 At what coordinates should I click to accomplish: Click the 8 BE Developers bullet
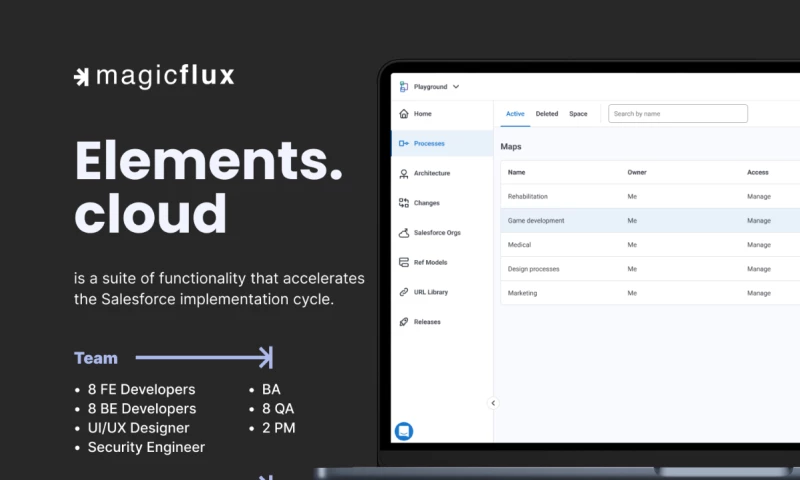pos(142,409)
